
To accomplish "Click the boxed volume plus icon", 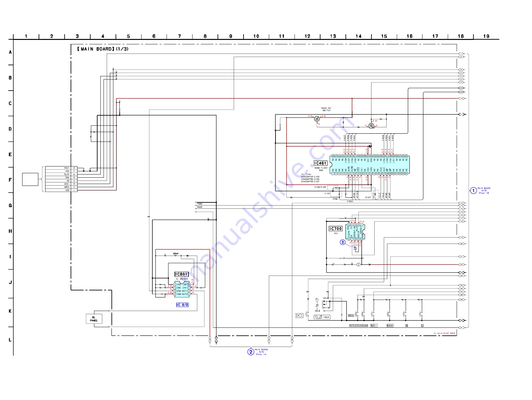I will coord(407,326).
